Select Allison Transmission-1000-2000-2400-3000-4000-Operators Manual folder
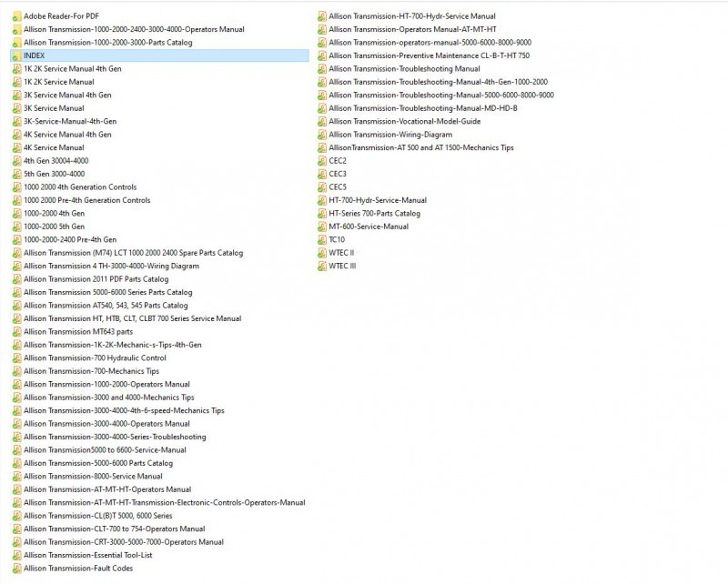Image resolution: width=728 pixels, height=584 pixels. click(134, 29)
